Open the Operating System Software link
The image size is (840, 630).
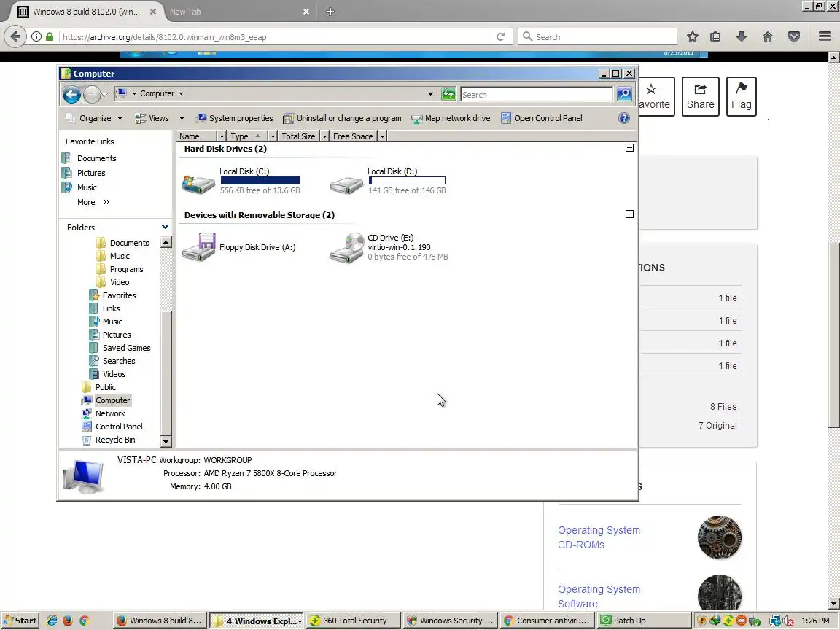point(599,596)
